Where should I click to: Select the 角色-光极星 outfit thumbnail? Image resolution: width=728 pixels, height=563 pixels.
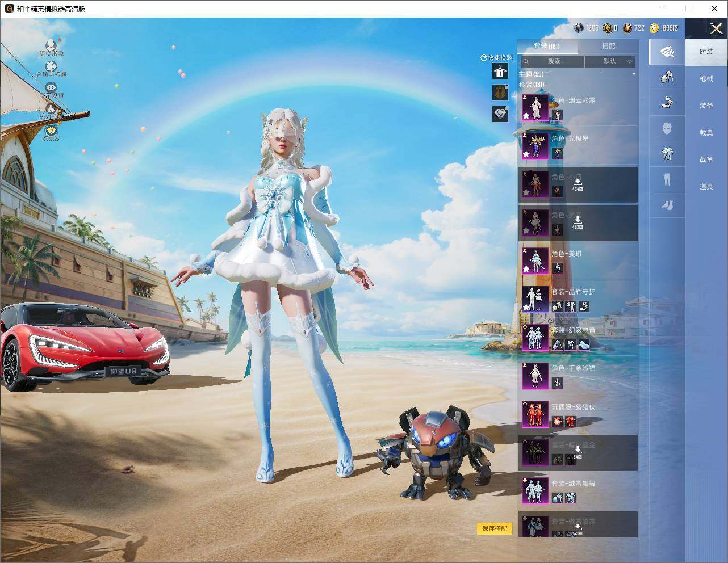click(x=535, y=146)
